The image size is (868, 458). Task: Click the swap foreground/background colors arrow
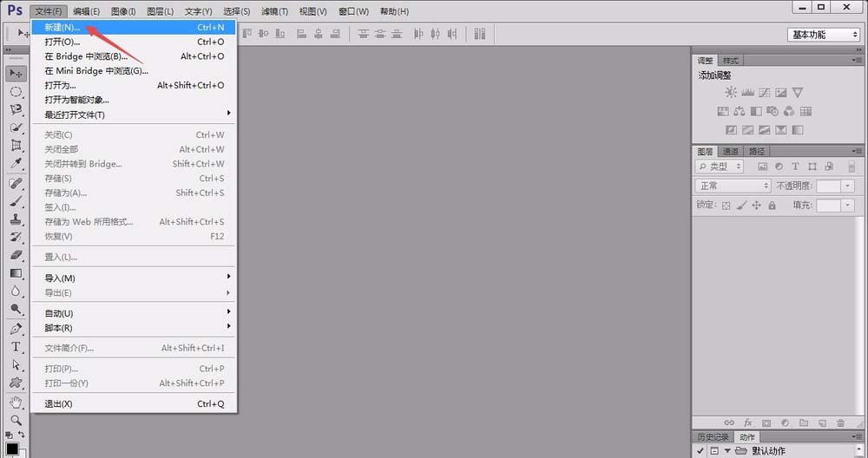(x=21, y=435)
